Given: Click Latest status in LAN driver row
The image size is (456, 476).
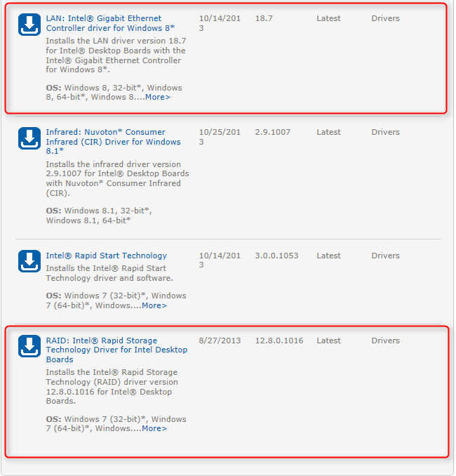Looking at the screenshot, I should (x=328, y=18).
